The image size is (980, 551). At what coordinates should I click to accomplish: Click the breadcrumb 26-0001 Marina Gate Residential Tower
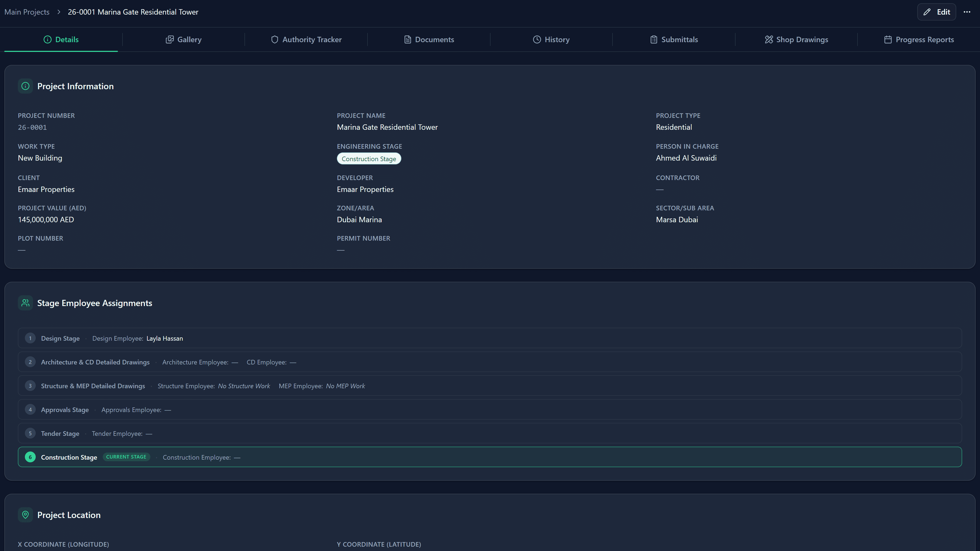(x=133, y=12)
